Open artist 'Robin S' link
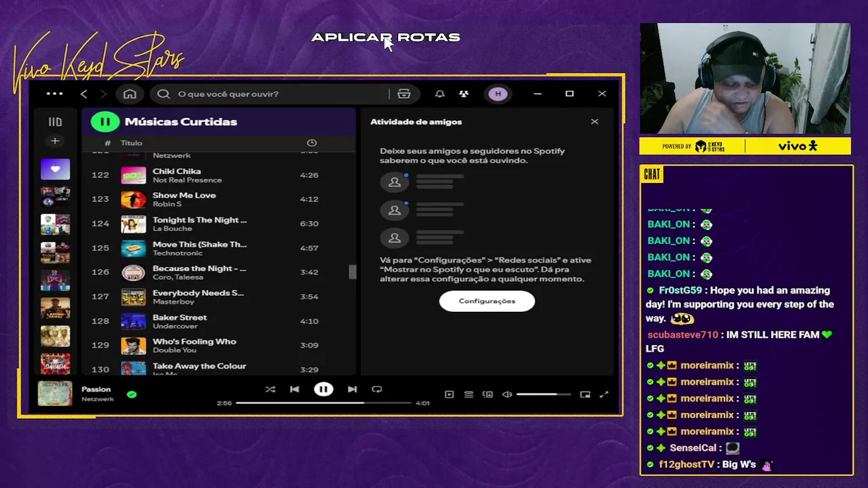Image resolution: width=868 pixels, height=488 pixels. point(167,204)
